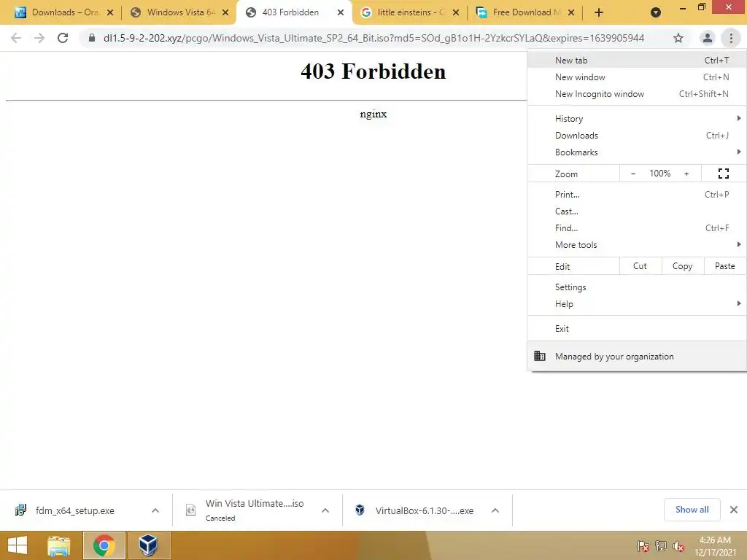This screenshot has height=560, width=747.
Task: Open VirtualBox from the taskbar
Action: point(149,545)
